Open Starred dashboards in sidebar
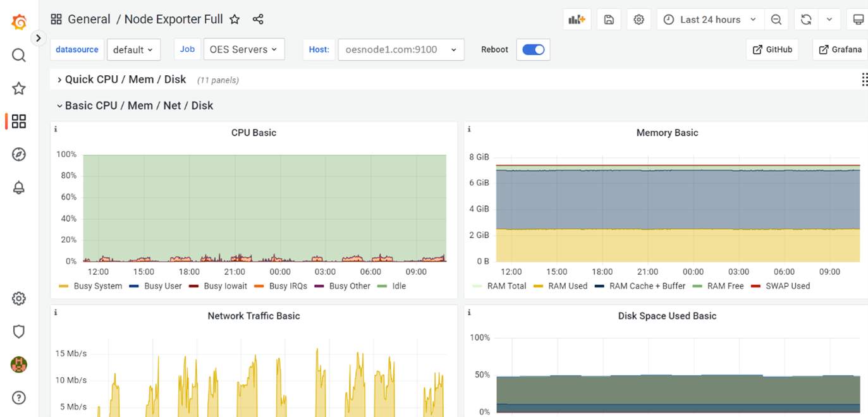868x417 pixels. pos(19,88)
